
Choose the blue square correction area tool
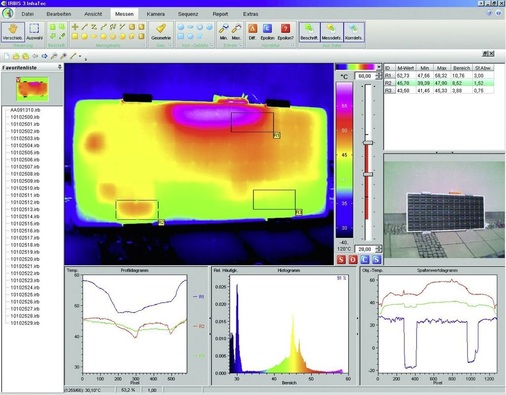click(181, 36)
